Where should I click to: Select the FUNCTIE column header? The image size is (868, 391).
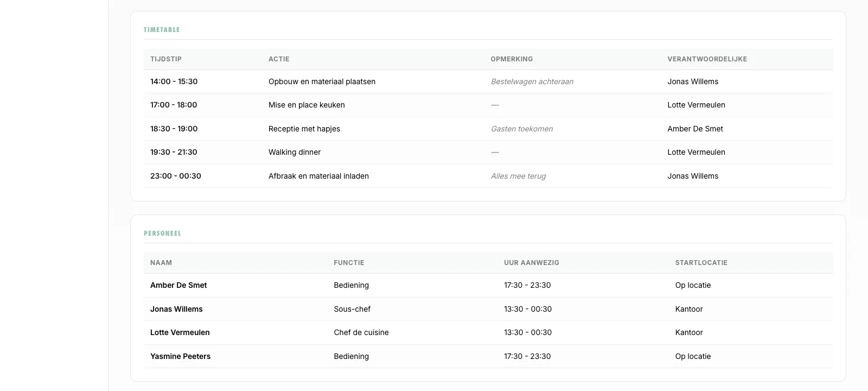tap(349, 263)
